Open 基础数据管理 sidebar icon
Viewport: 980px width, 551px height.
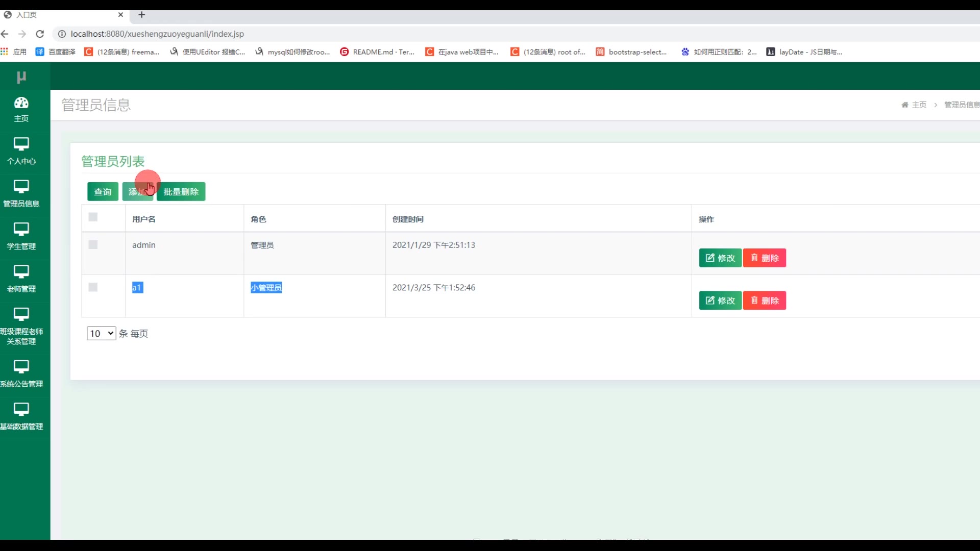click(21, 409)
